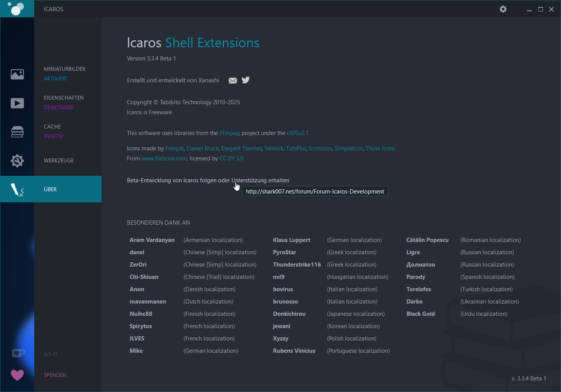
Task: Click the heart donate icon
Action: (17, 375)
